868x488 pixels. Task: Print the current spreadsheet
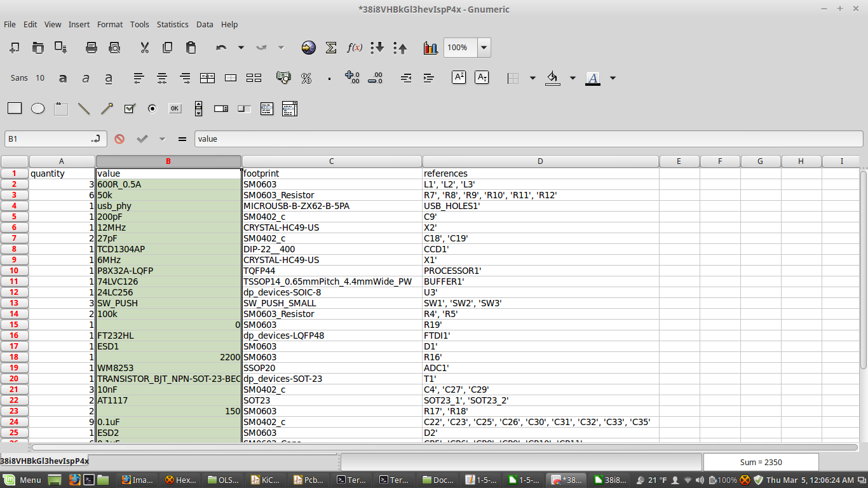pyautogui.click(x=92, y=48)
